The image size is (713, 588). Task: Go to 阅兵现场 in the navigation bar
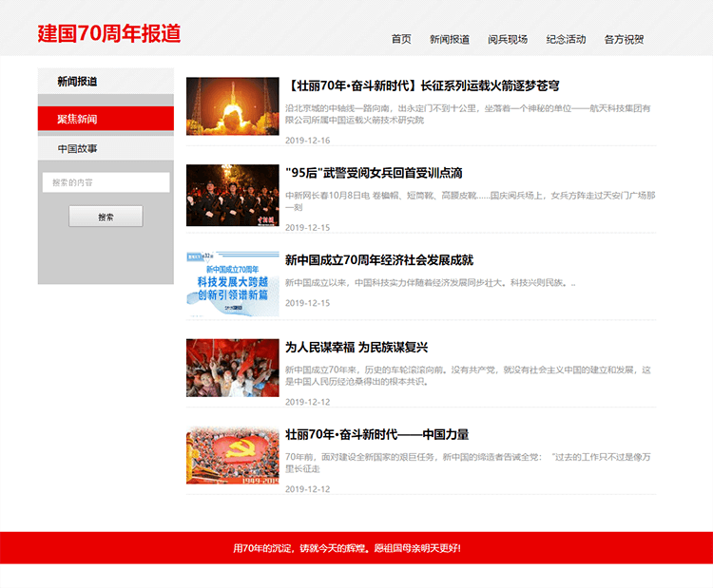coord(508,39)
